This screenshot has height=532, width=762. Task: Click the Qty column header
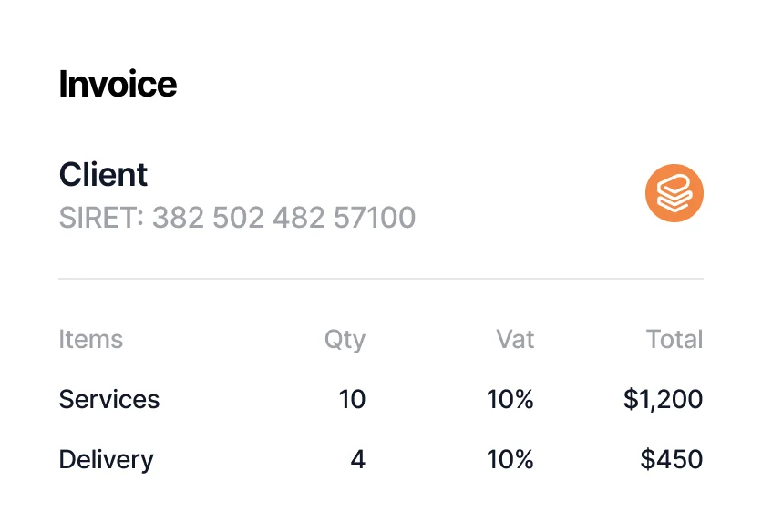tap(345, 340)
